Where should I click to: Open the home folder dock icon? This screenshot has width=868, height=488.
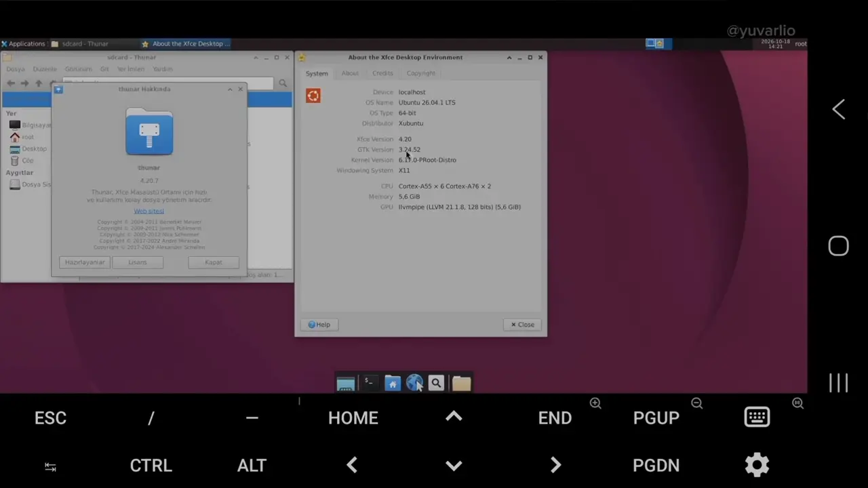click(x=392, y=383)
